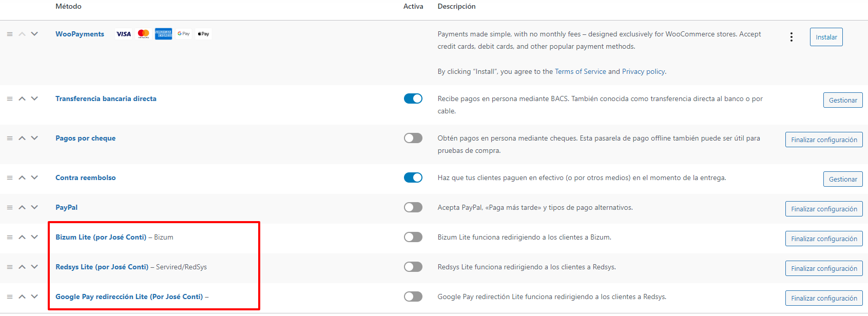Viewport: 868px width, 316px height.
Task: Grab drag handle of Pagos por cheque
Action: click(x=10, y=138)
